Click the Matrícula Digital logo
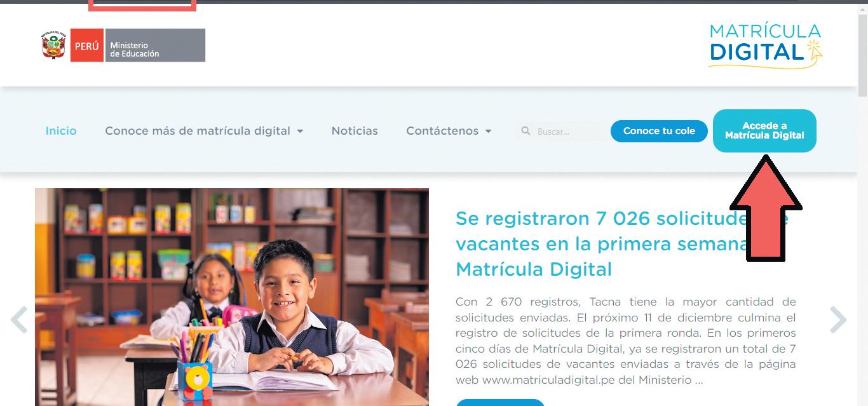 766,44
